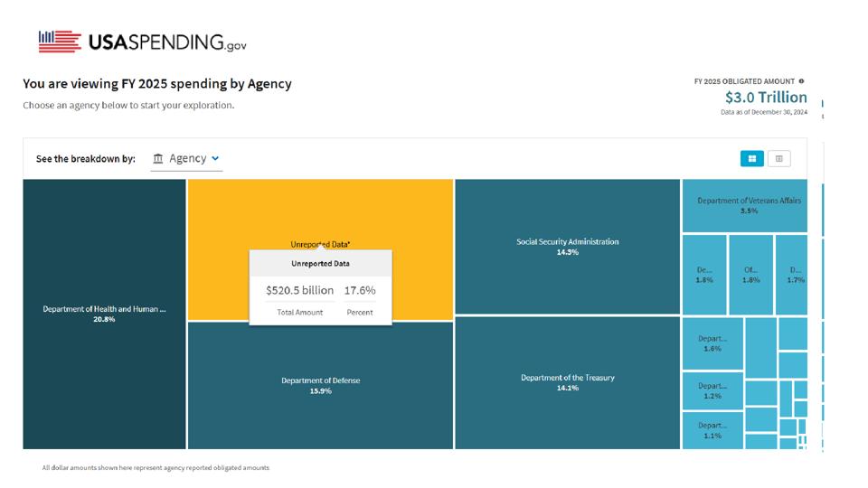Screen dimensions: 868x488
Task: Select the Social Security Administration tile
Action: 567,246
